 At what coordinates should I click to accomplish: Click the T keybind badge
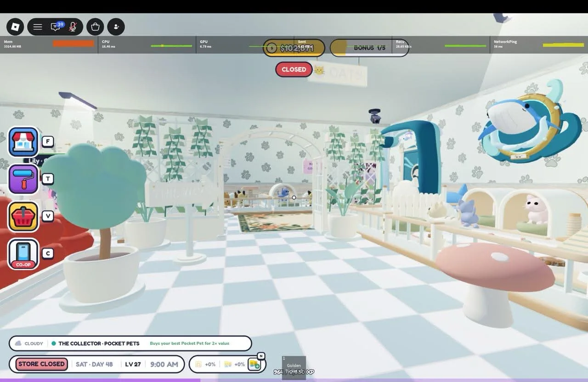coord(48,179)
